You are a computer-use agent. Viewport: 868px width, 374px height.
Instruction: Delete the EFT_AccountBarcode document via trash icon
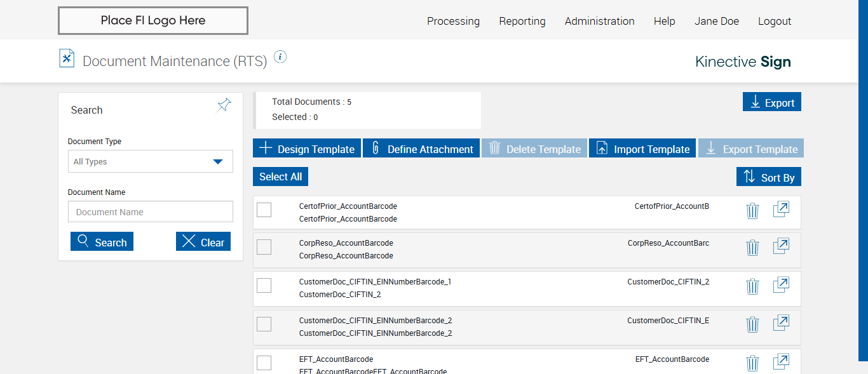(752, 363)
